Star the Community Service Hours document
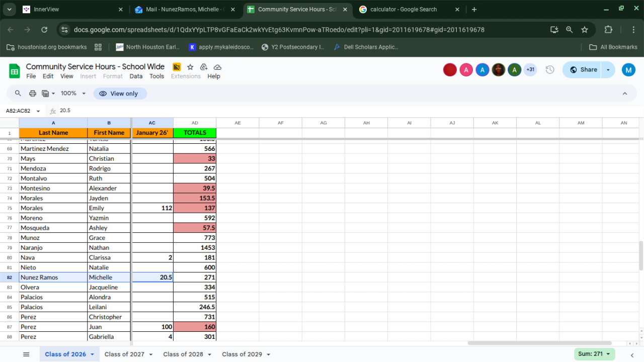The image size is (644, 362). click(190, 67)
